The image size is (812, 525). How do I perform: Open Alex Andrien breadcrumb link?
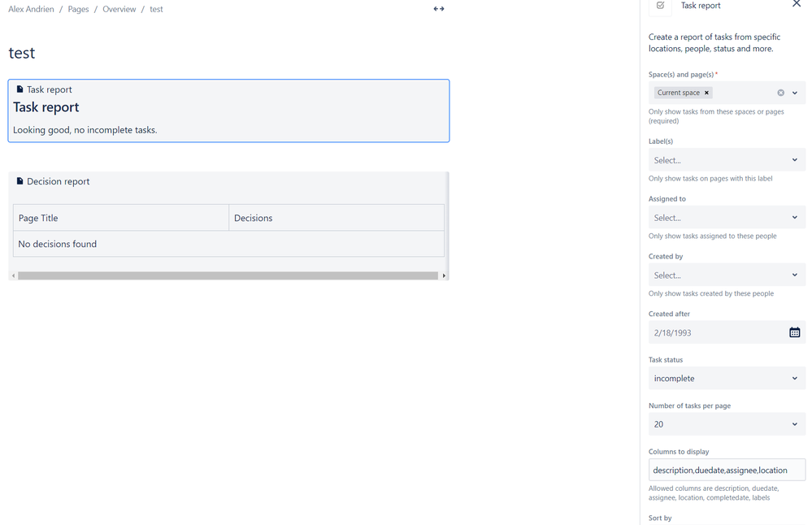[x=31, y=9]
